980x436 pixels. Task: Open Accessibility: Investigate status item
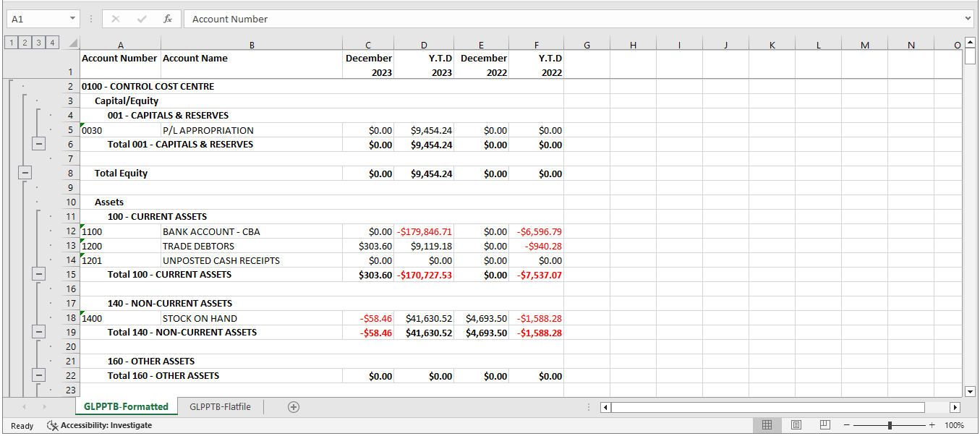tap(99, 426)
